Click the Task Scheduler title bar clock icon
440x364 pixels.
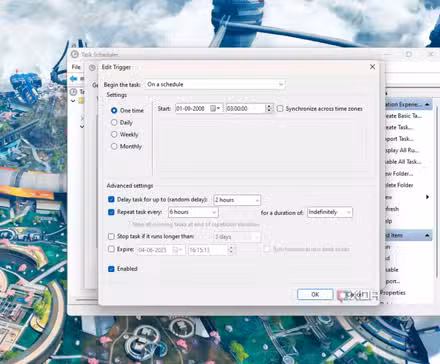[75, 54]
